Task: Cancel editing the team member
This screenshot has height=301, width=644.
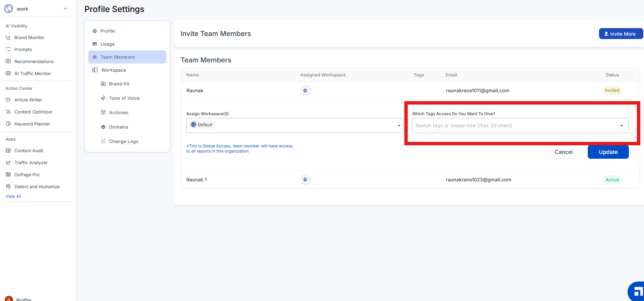Action: pos(563,152)
